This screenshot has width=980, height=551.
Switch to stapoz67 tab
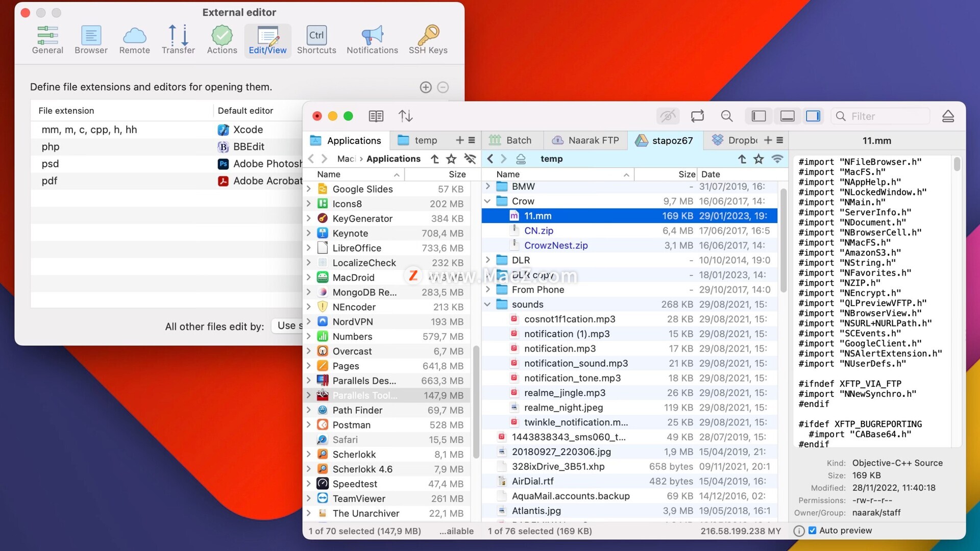(x=665, y=140)
